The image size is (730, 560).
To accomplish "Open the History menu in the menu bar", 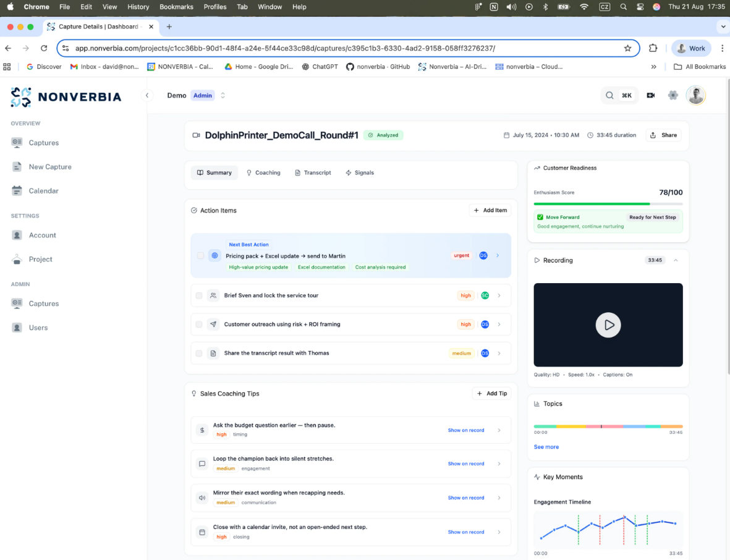I will coord(138,7).
